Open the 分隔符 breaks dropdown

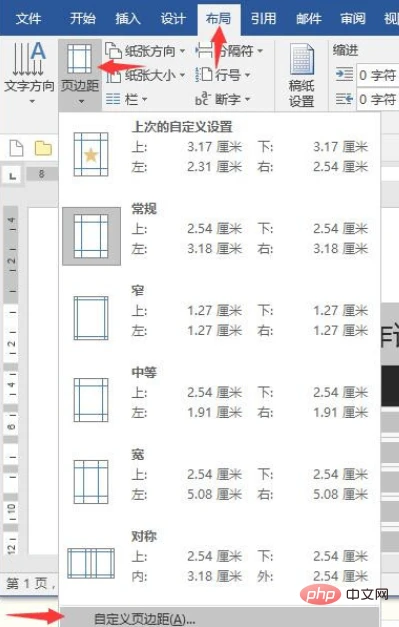tap(260, 51)
